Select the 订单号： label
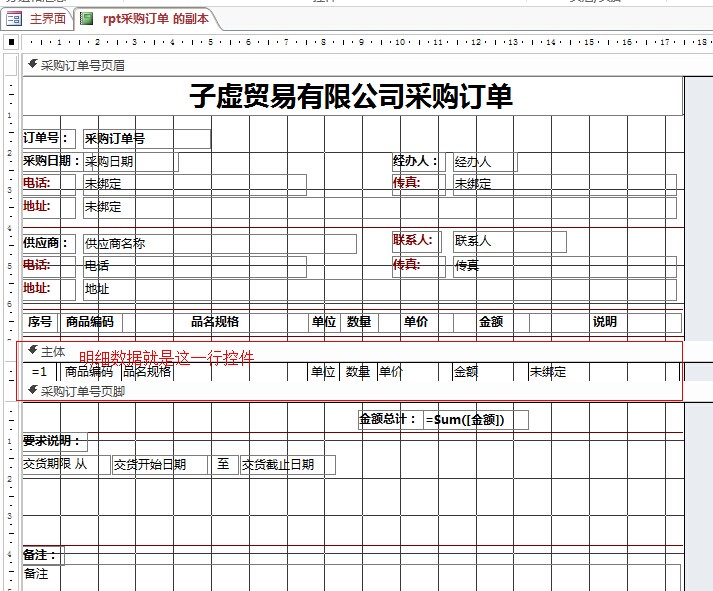The width and height of the screenshot is (713, 591). 49,138
